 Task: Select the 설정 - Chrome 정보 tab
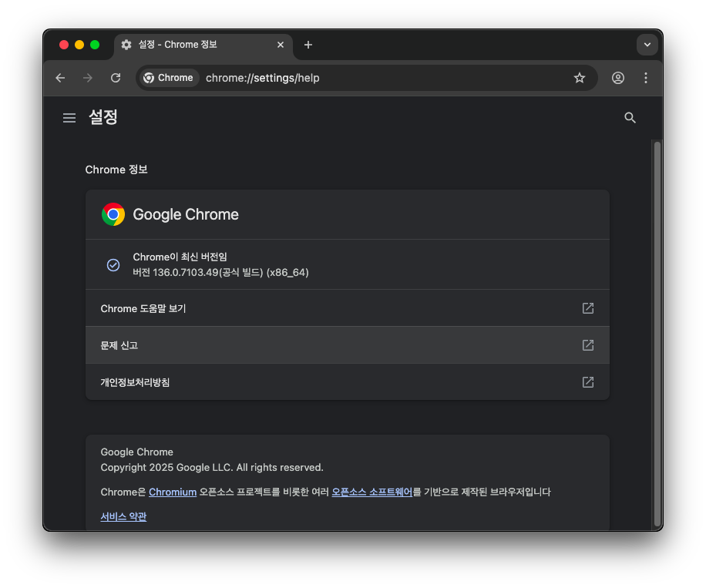203,45
